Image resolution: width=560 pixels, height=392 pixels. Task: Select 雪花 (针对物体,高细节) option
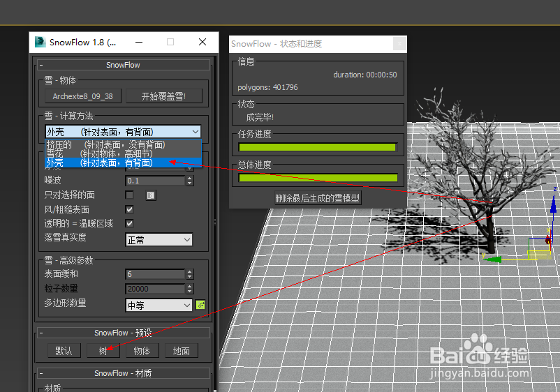123,153
